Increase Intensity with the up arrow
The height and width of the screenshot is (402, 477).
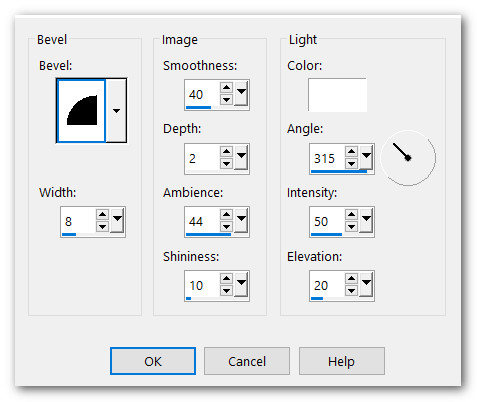click(x=351, y=214)
